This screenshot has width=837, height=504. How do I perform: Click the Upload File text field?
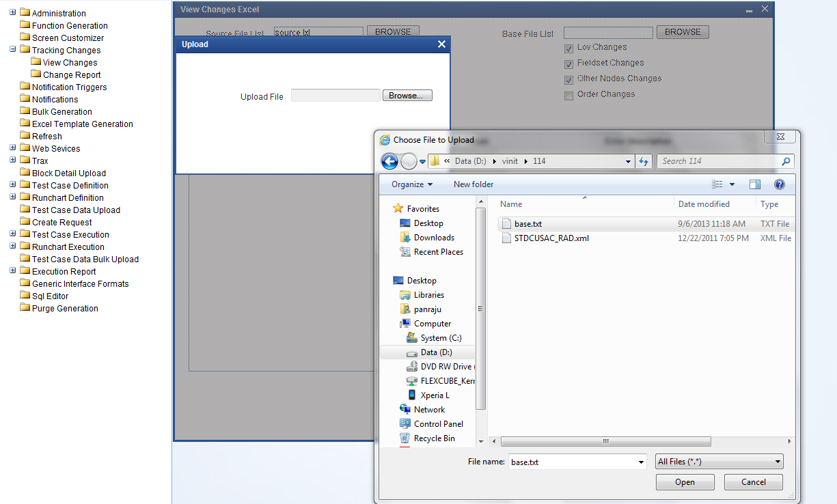(335, 96)
